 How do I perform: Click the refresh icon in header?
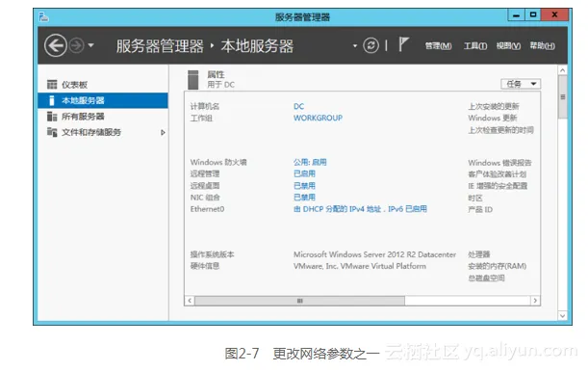(x=371, y=46)
